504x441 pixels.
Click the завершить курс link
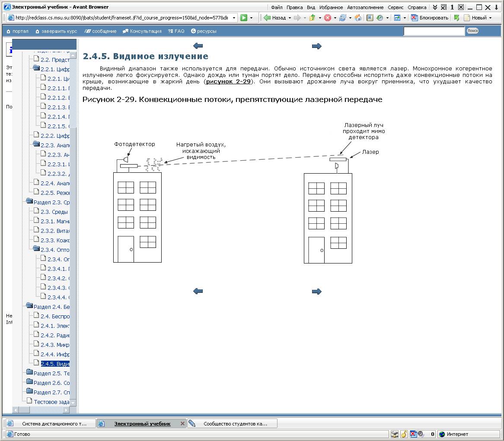point(56,31)
